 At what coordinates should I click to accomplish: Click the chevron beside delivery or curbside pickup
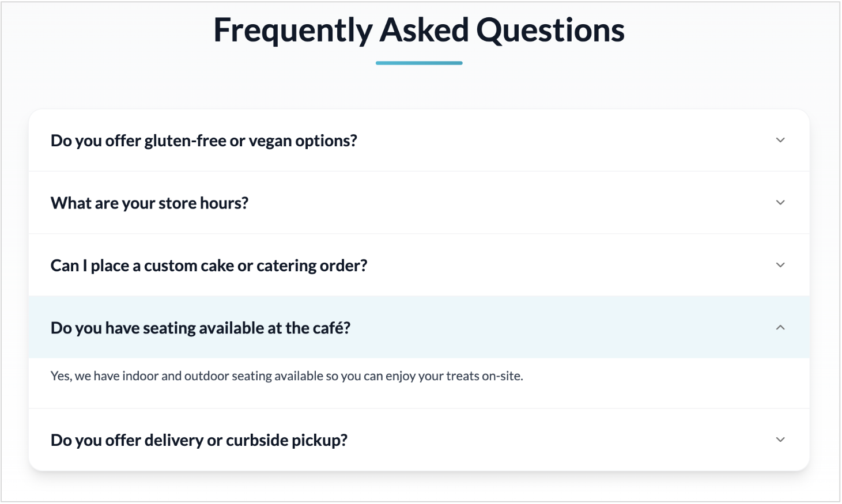tap(780, 439)
